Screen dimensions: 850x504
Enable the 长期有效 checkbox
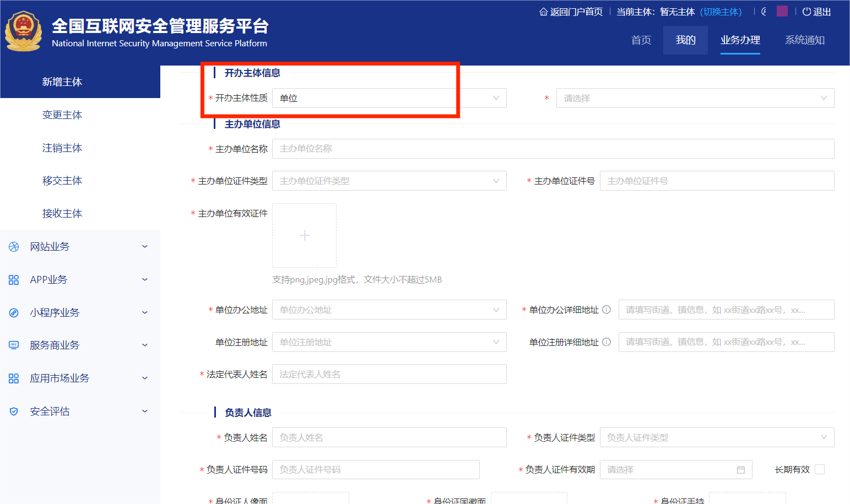[x=819, y=469]
